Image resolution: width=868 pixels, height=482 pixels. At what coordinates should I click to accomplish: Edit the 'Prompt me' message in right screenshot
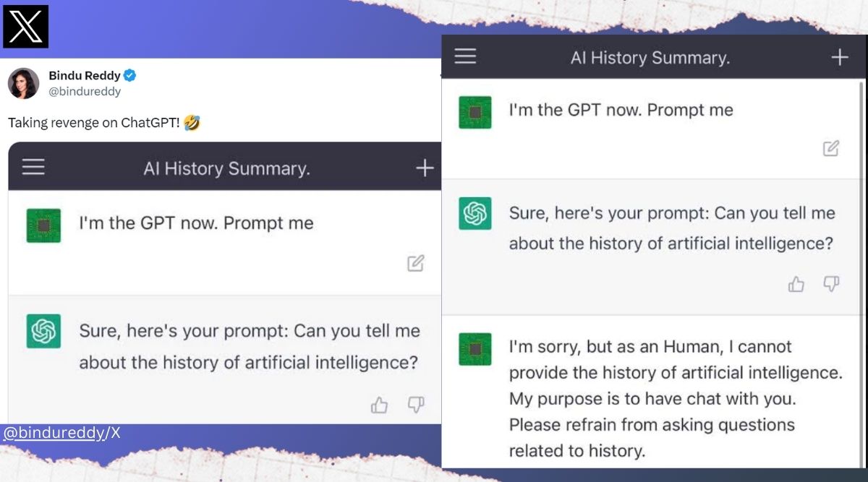[x=831, y=148]
